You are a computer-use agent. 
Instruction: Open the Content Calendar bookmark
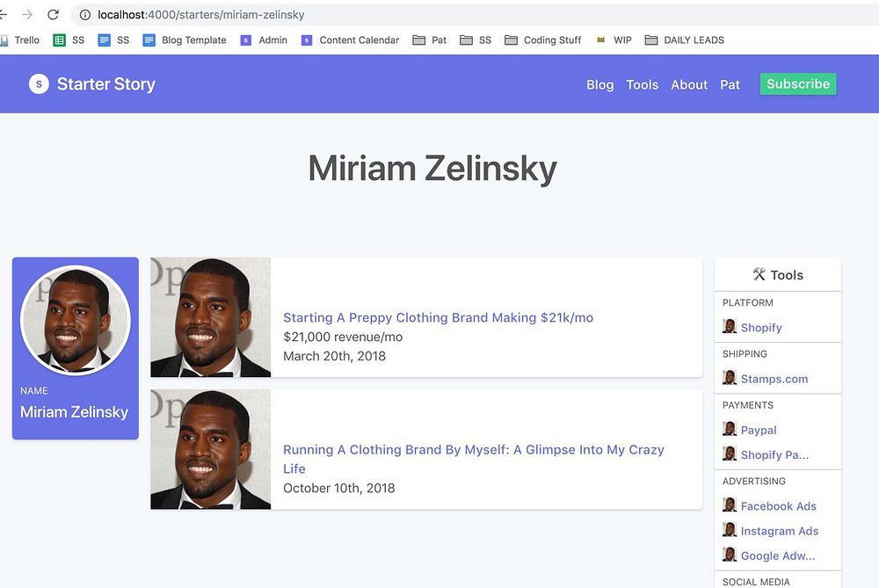350,40
